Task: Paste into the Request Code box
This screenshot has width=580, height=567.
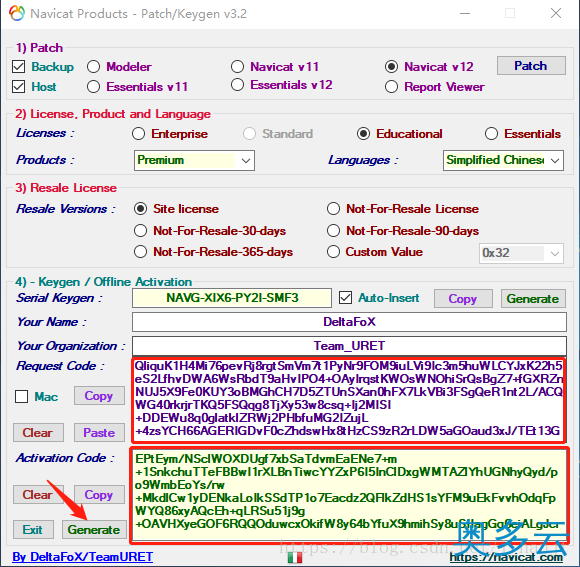Action: click(99, 433)
